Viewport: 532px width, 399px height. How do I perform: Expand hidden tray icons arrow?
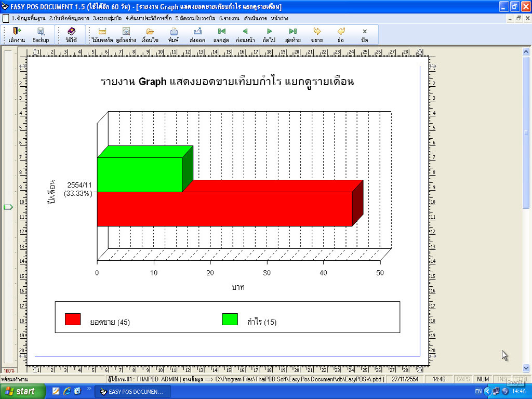tap(487, 391)
